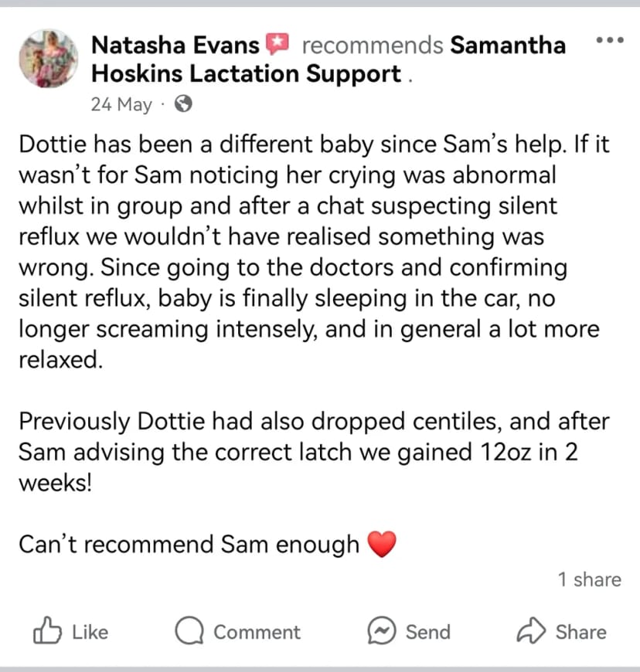Click the Comment text label

pyautogui.click(x=257, y=632)
